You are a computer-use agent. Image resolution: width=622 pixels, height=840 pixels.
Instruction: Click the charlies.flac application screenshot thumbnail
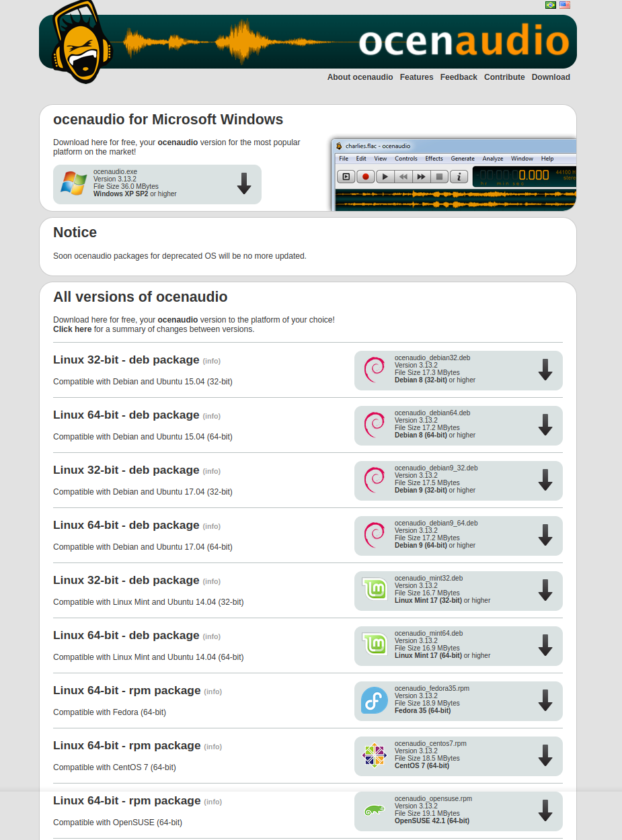454,175
